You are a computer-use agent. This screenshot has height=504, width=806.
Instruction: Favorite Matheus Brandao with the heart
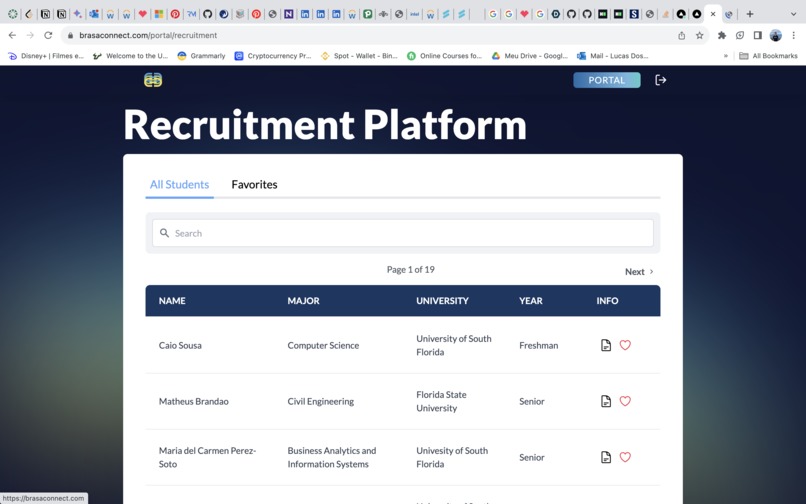click(x=625, y=401)
